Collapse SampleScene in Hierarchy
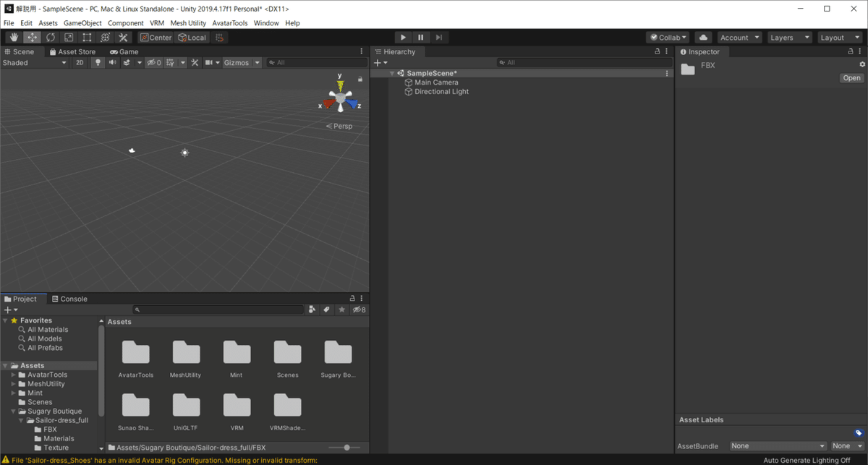Viewport: 868px width, 465px height. click(x=392, y=73)
